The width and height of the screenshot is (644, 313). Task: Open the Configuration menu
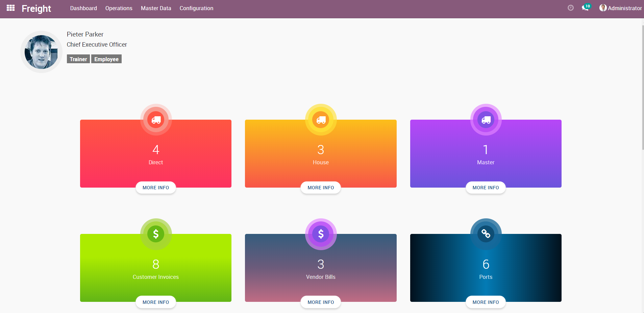coord(196,8)
